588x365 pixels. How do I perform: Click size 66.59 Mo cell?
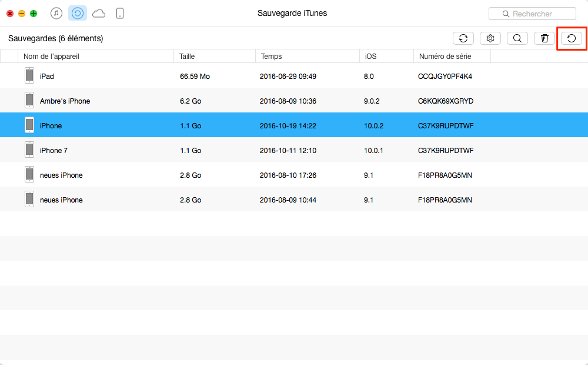(195, 76)
